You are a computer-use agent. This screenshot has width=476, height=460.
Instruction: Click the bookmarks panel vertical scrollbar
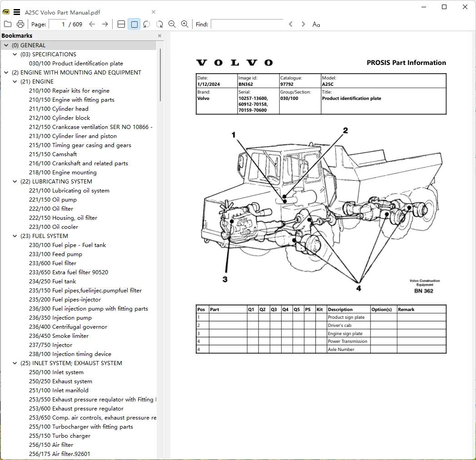(x=160, y=75)
